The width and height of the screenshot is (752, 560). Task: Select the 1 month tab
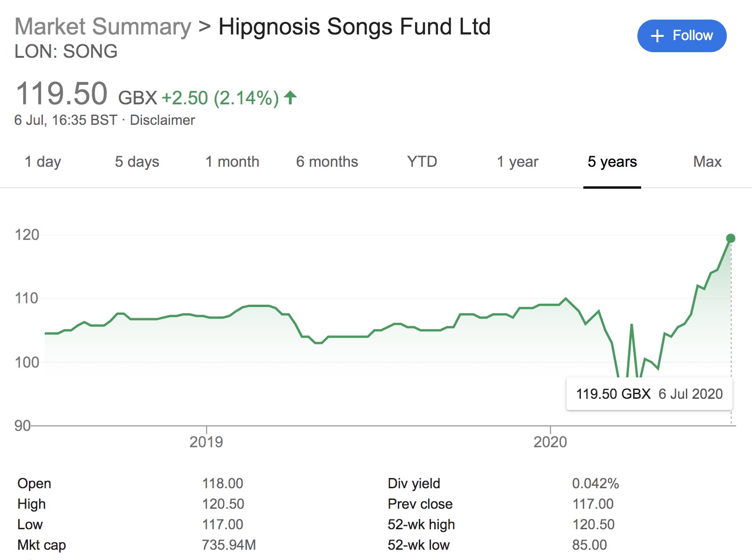232,162
